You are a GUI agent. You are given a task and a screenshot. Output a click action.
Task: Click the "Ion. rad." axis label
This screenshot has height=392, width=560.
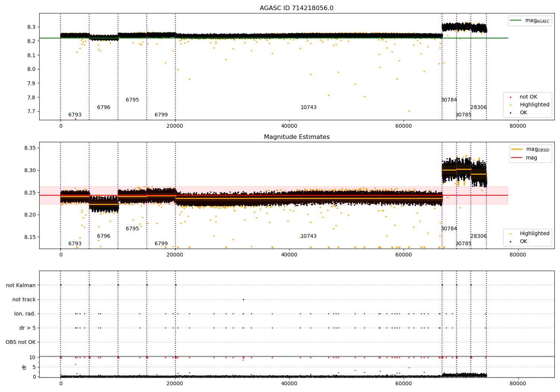tap(25, 314)
